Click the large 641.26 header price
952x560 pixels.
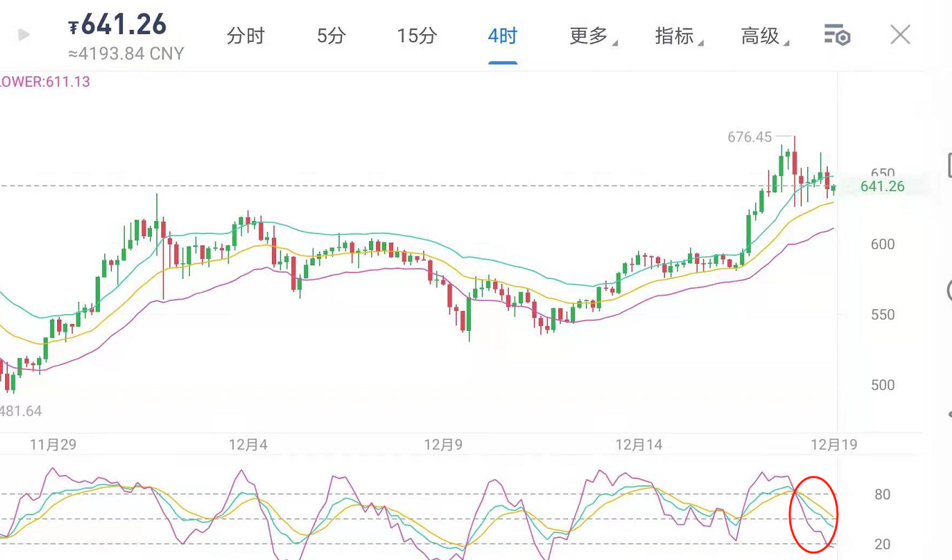click(123, 25)
